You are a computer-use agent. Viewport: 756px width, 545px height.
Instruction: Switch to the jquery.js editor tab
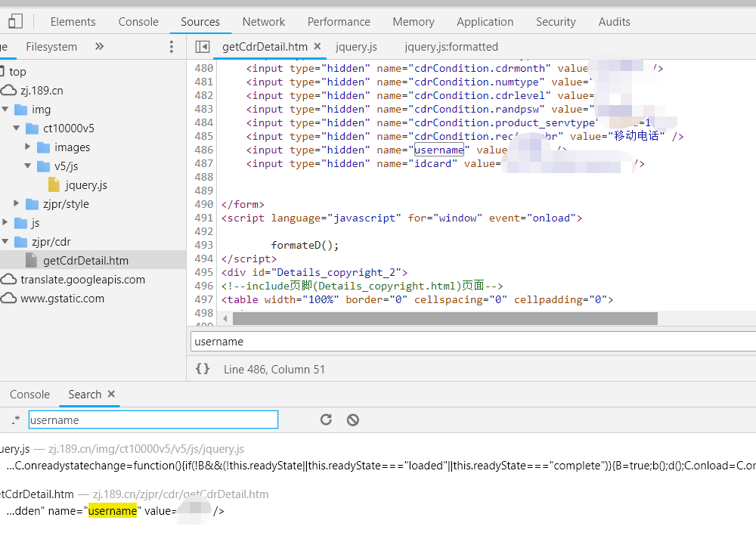point(356,47)
